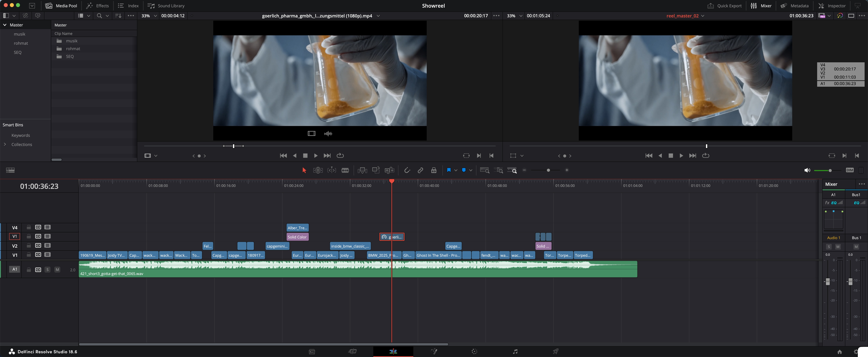The height and width of the screenshot is (357, 868).
Task: Open the Inspector panel tab
Action: click(832, 6)
